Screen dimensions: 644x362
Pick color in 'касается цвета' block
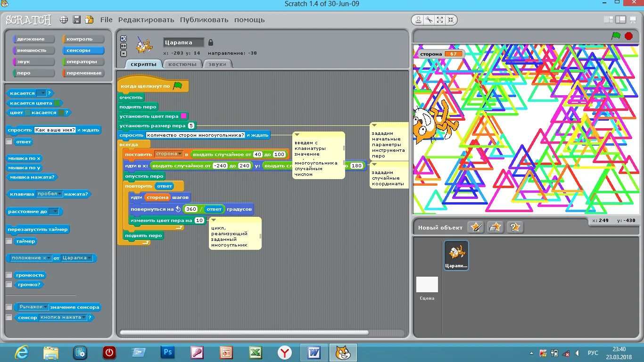(x=57, y=103)
